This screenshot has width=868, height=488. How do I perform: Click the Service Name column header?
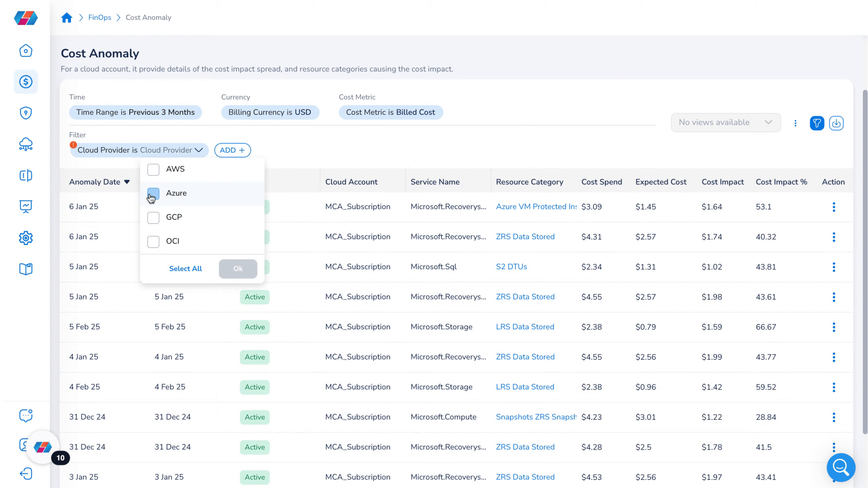click(x=435, y=182)
